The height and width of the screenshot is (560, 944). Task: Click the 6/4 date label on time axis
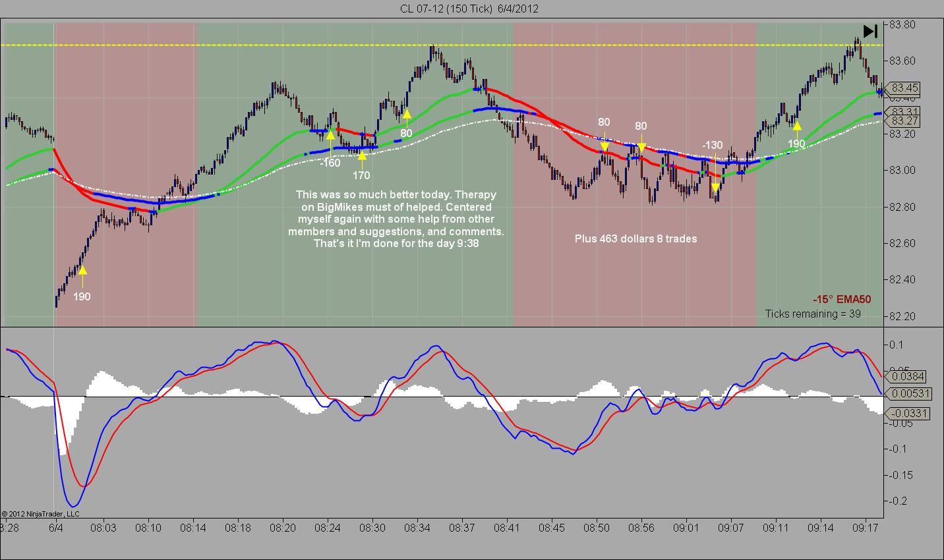[x=56, y=528]
